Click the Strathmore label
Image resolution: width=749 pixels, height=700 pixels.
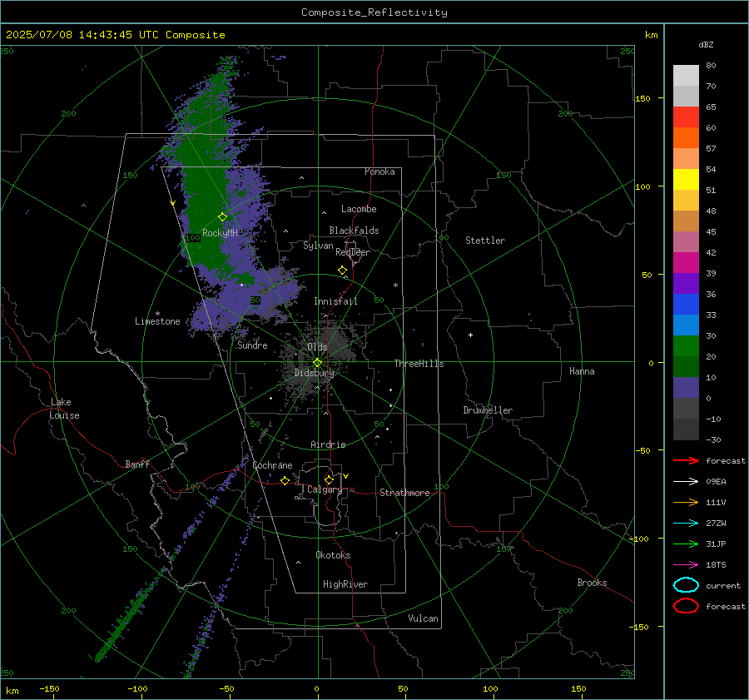[404, 493]
